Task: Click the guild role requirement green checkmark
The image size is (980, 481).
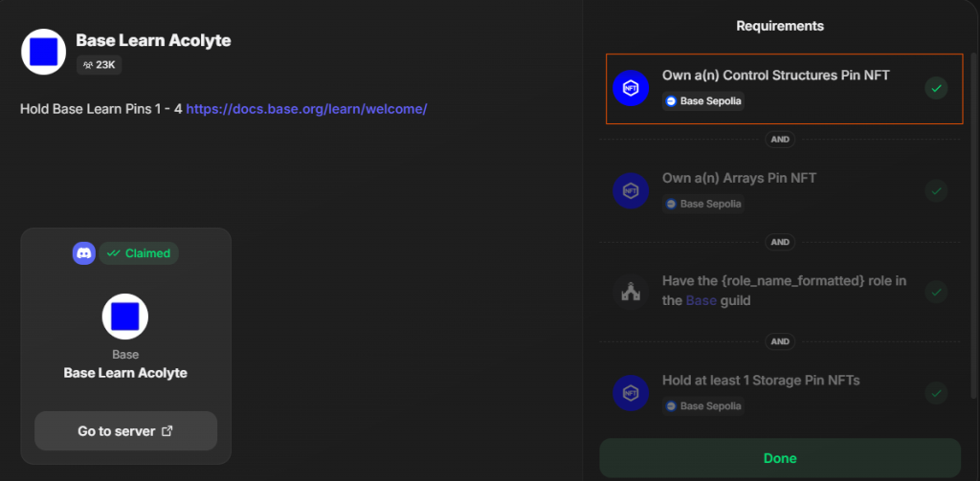Action: click(936, 292)
